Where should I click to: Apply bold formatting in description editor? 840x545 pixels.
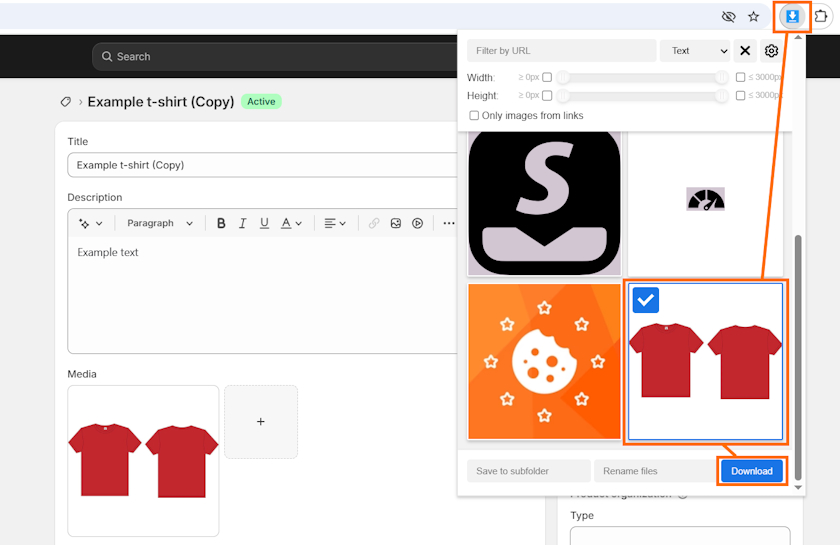pos(221,223)
